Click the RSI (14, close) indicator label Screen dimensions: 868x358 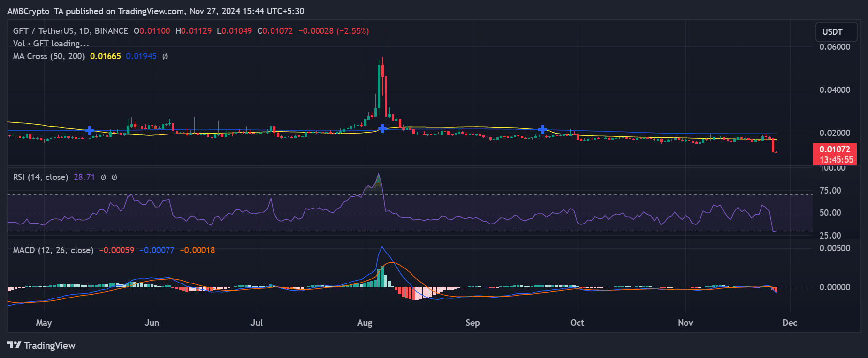41,177
